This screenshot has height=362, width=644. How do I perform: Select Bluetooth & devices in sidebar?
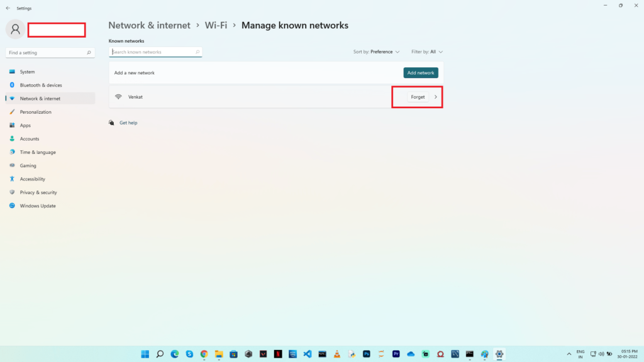[41, 85]
